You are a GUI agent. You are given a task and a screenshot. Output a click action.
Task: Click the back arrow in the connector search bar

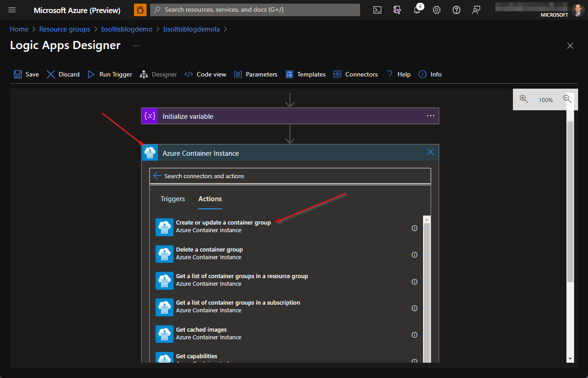[157, 175]
